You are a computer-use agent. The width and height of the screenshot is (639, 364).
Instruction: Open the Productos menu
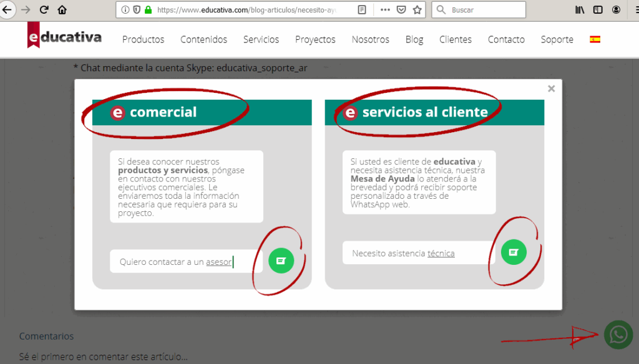click(x=143, y=39)
